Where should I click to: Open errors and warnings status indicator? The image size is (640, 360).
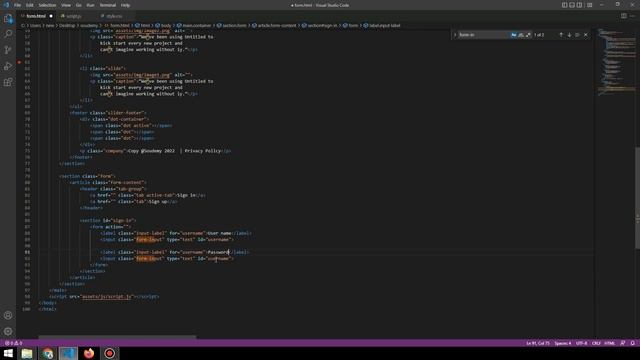tap(13, 343)
